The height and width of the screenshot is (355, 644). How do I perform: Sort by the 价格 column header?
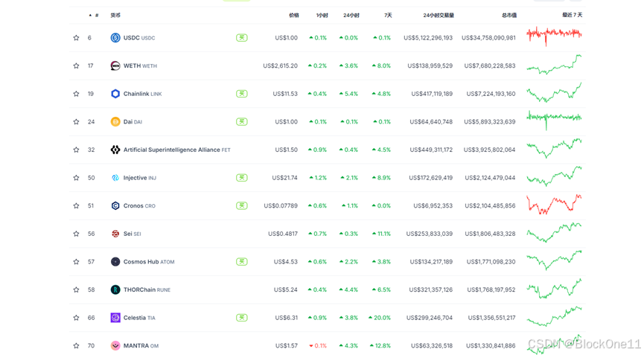pyautogui.click(x=293, y=15)
